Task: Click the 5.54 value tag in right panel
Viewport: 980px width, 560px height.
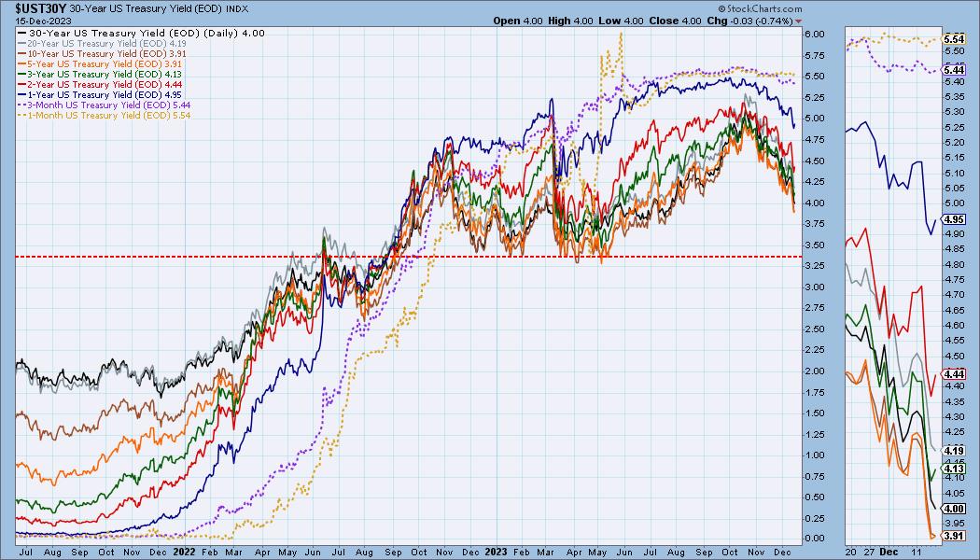Action: pyautogui.click(x=954, y=39)
